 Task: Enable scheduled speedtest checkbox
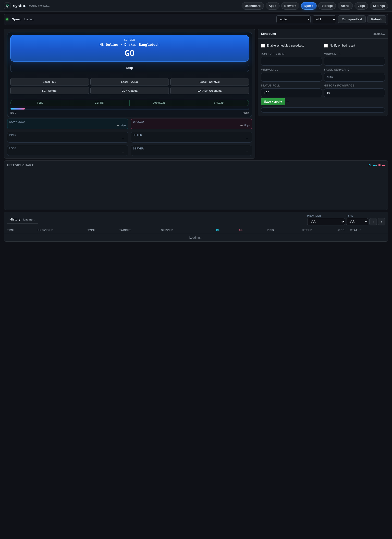(263, 46)
